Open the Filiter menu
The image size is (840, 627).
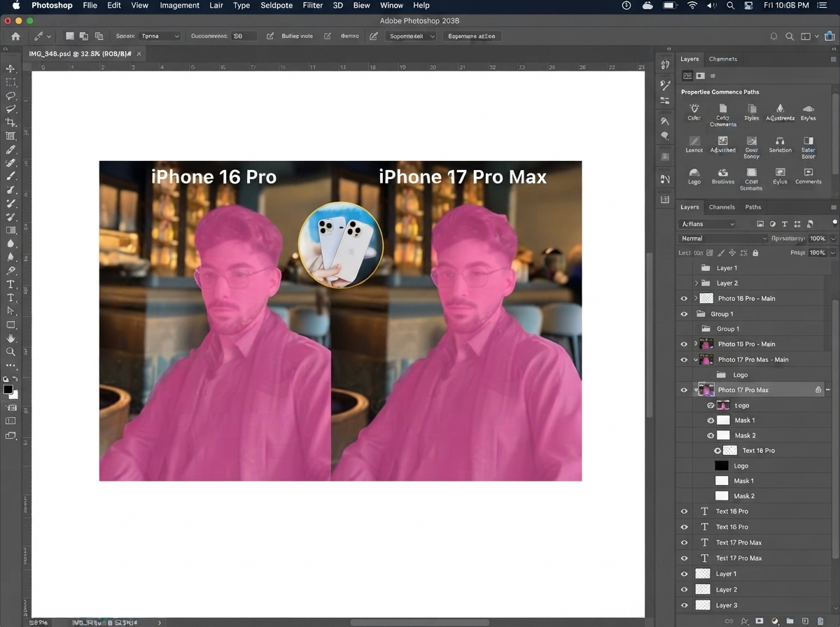point(313,6)
